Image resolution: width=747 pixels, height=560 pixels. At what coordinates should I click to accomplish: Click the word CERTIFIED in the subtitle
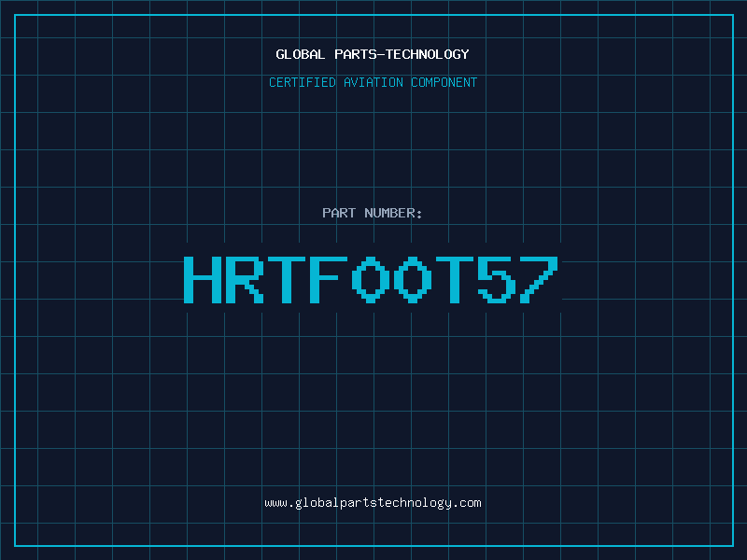(x=302, y=82)
